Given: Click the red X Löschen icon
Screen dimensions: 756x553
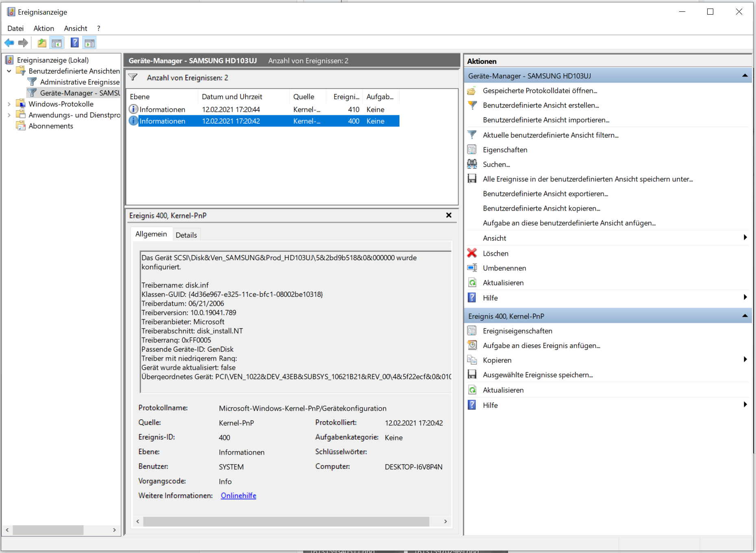Looking at the screenshot, I should pyautogui.click(x=472, y=253).
